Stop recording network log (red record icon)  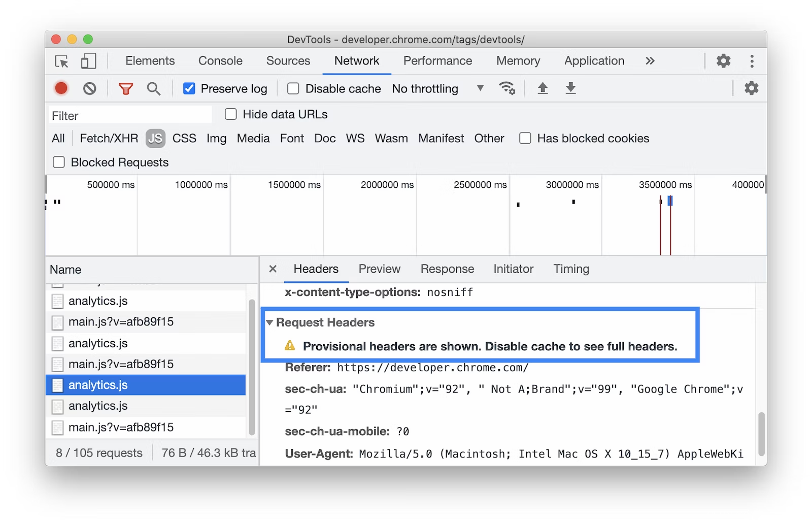coord(60,88)
